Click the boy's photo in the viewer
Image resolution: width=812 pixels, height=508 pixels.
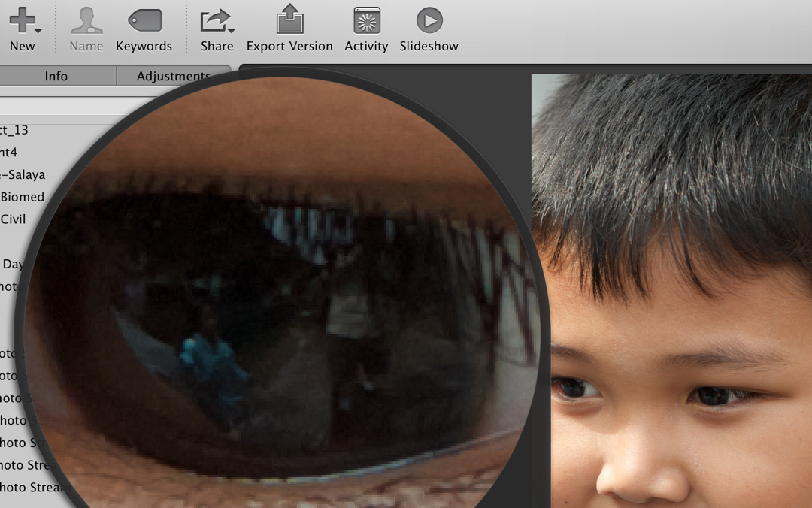tap(671, 291)
